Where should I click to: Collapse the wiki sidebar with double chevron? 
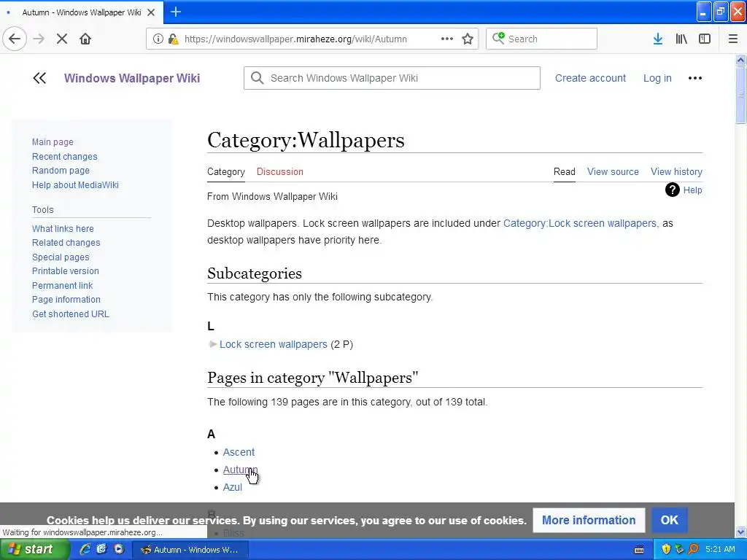click(39, 78)
